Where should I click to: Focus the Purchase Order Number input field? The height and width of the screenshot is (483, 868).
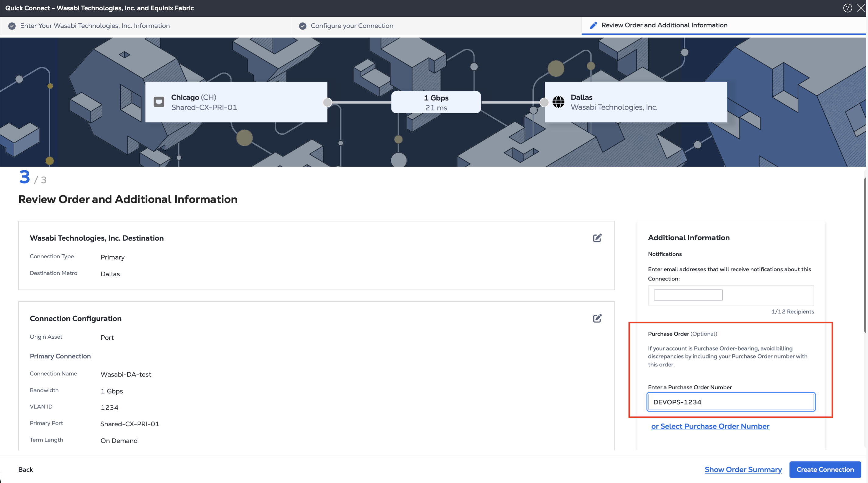[x=731, y=402]
